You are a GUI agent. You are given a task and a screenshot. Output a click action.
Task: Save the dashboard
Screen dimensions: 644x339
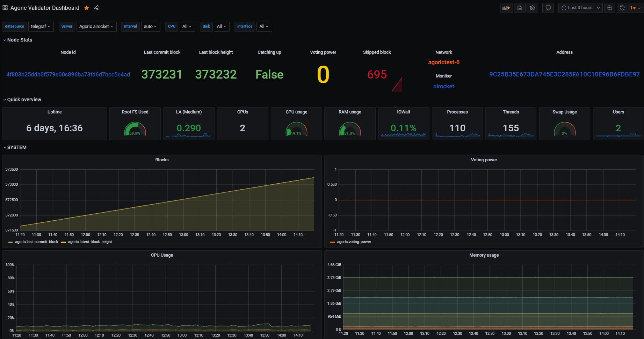[520, 8]
